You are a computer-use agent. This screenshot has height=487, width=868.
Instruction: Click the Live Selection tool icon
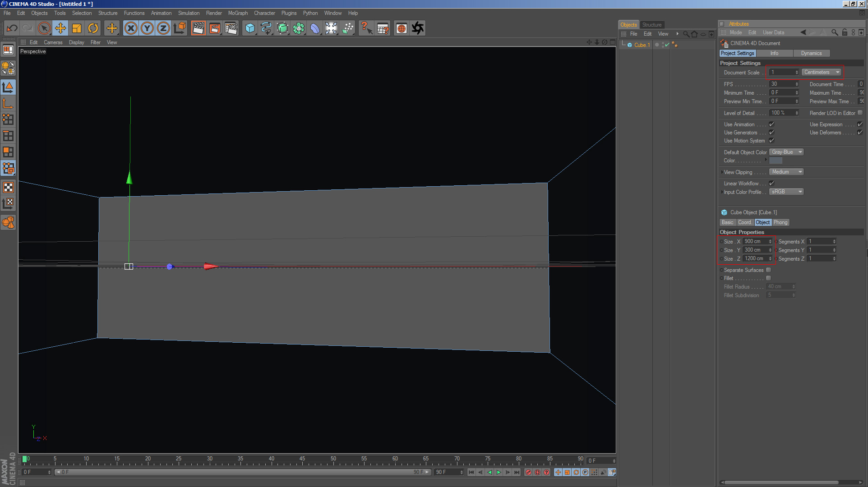pos(44,28)
